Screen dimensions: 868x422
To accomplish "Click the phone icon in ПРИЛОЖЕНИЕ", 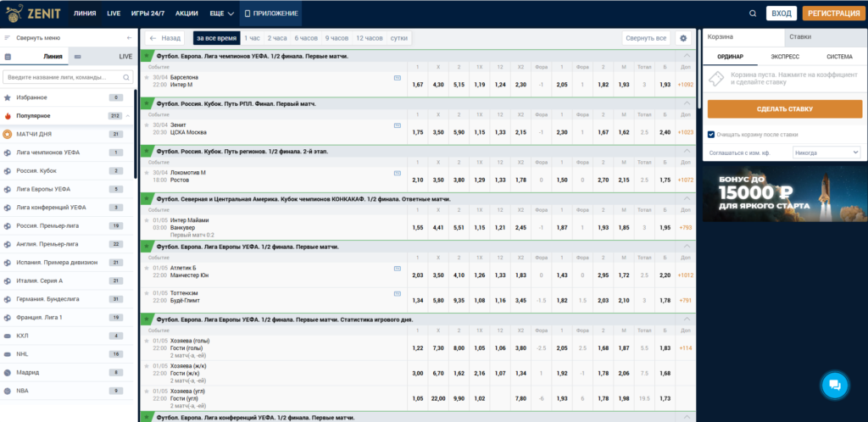I will pos(248,14).
